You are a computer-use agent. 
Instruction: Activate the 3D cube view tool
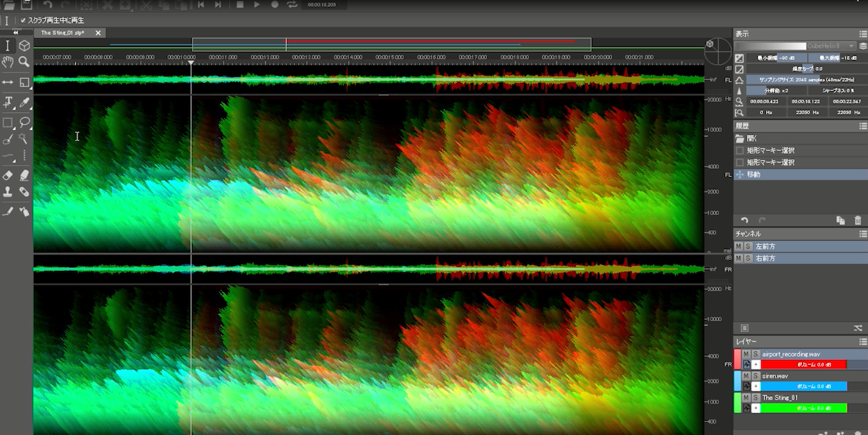click(24, 46)
